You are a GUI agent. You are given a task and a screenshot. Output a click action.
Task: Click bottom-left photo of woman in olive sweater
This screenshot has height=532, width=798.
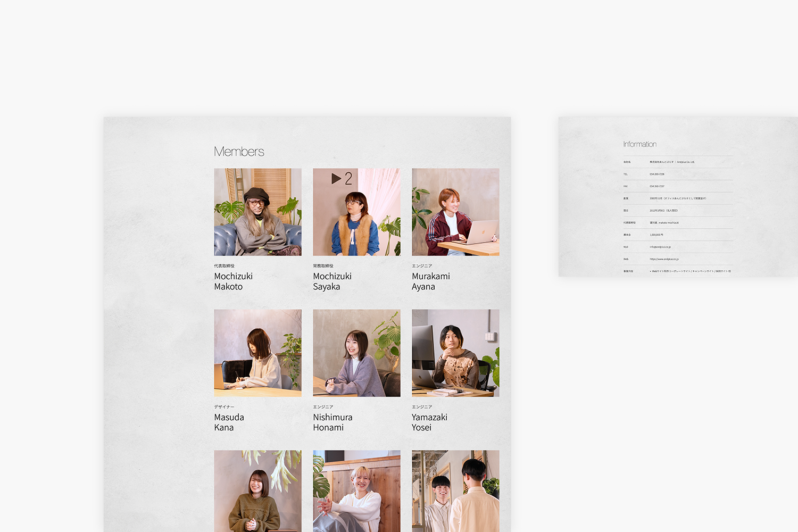(257, 491)
